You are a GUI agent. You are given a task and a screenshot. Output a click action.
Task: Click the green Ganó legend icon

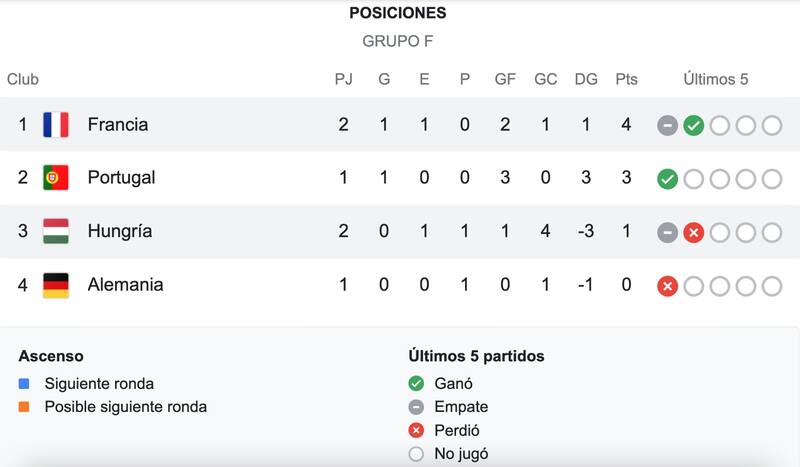(x=416, y=383)
